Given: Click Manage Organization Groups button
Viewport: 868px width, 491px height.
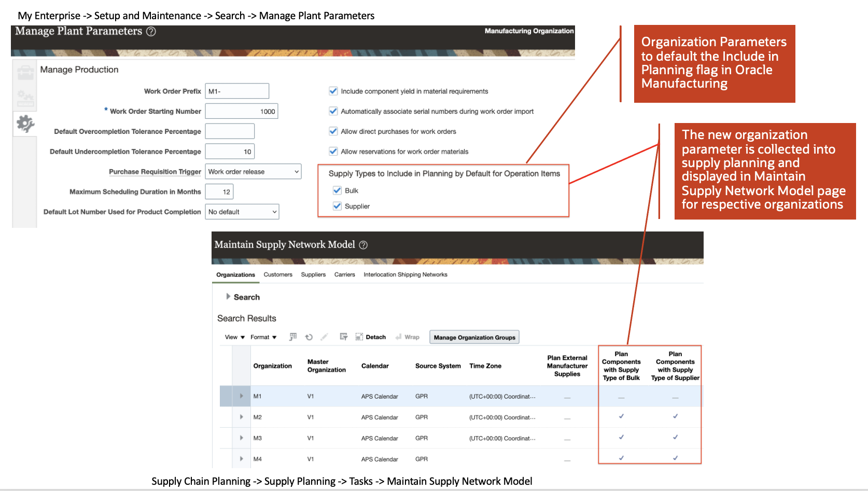Looking at the screenshot, I should tap(474, 337).
